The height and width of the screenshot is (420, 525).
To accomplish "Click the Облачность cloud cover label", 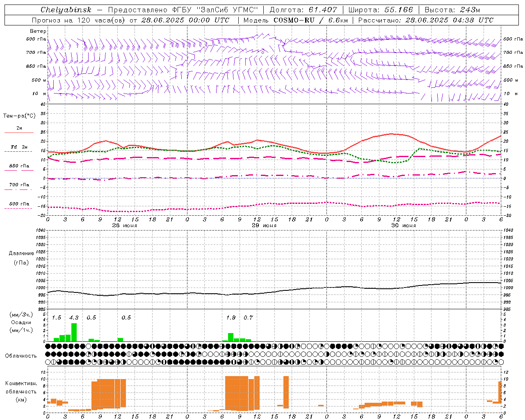I will tap(21, 356).
